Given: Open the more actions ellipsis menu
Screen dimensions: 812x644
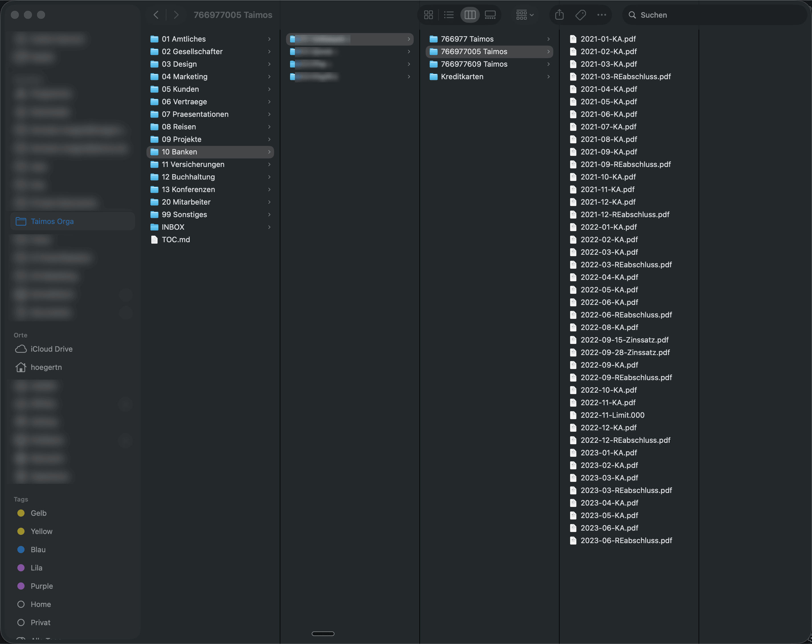Looking at the screenshot, I should click(601, 15).
